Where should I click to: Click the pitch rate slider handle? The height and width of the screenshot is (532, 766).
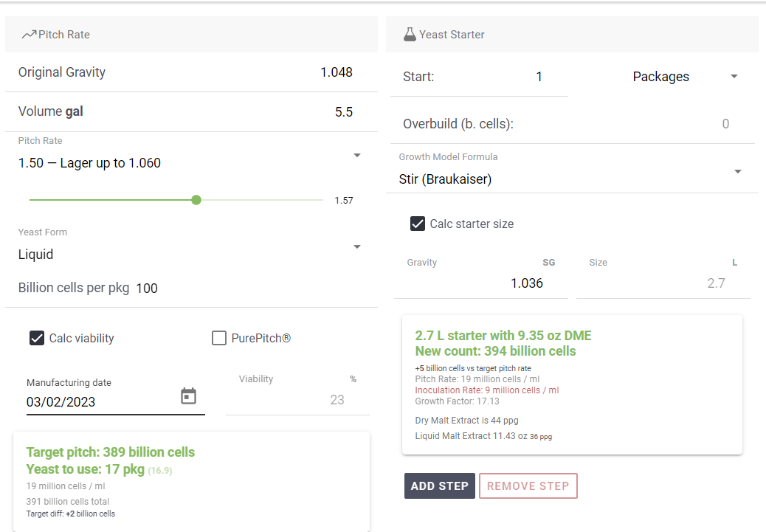click(196, 200)
